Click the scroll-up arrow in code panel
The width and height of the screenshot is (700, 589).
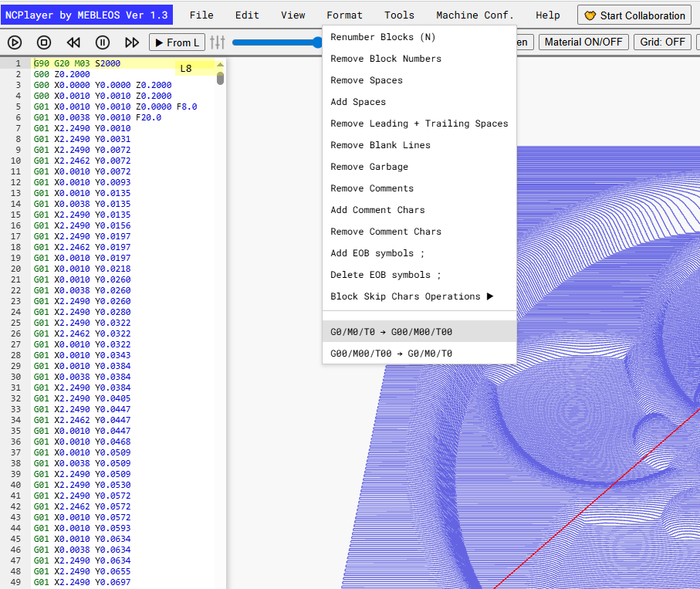coord(220,65)
